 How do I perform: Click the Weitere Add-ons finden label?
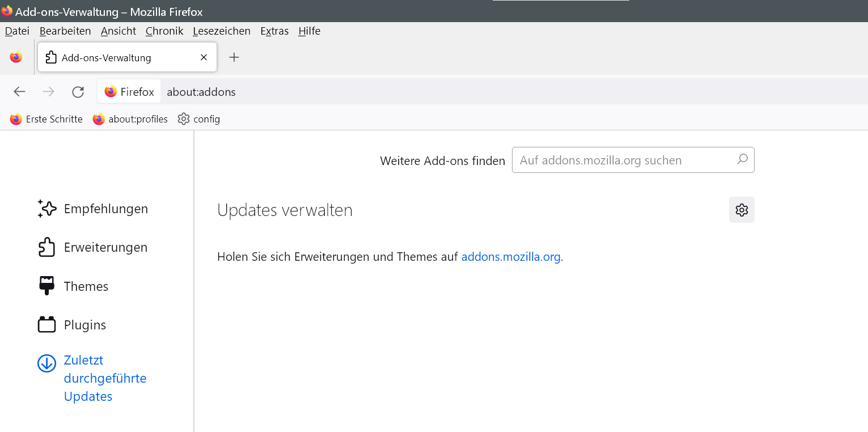click(x=442, y=160)
